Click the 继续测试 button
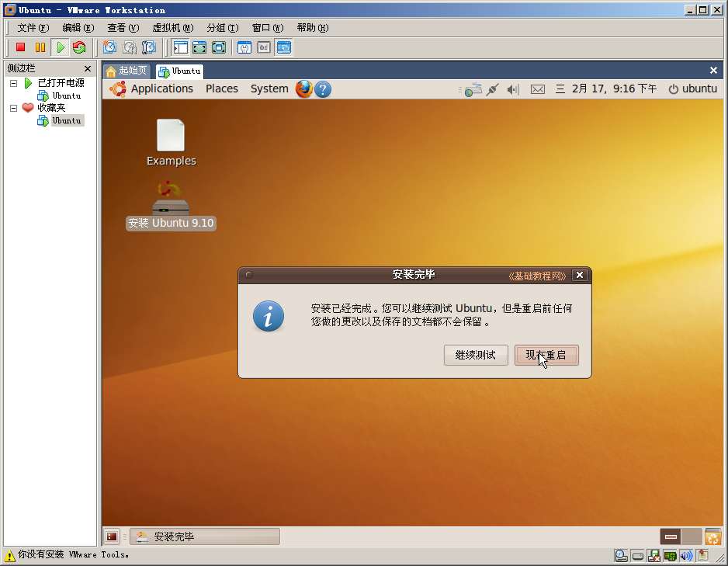The image size is (728, 566). [476, 355]
